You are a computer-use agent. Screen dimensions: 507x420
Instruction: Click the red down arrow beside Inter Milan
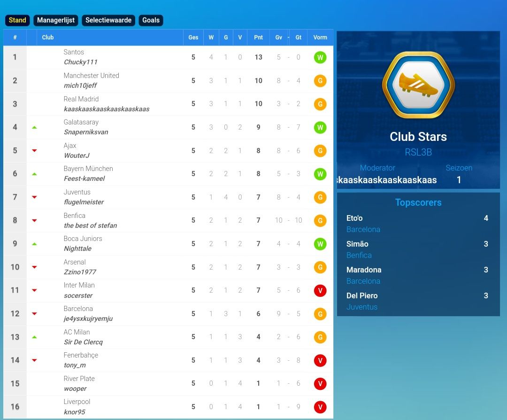(x=34, y=290)
